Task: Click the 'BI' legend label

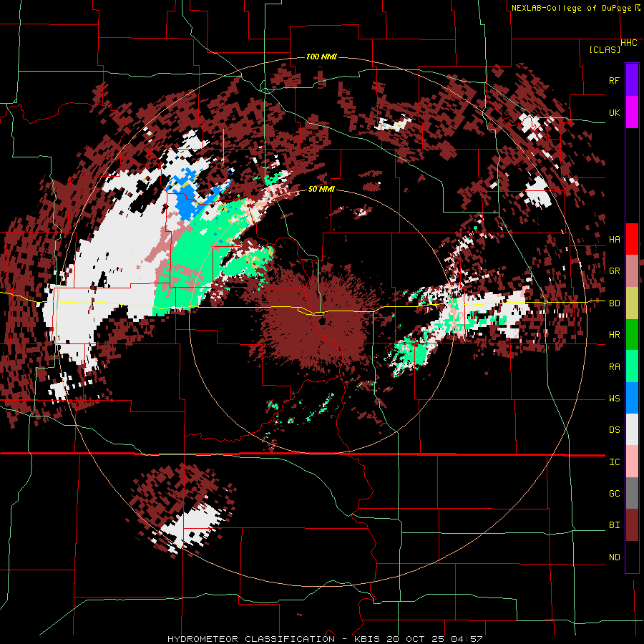Action: point(615,525)
